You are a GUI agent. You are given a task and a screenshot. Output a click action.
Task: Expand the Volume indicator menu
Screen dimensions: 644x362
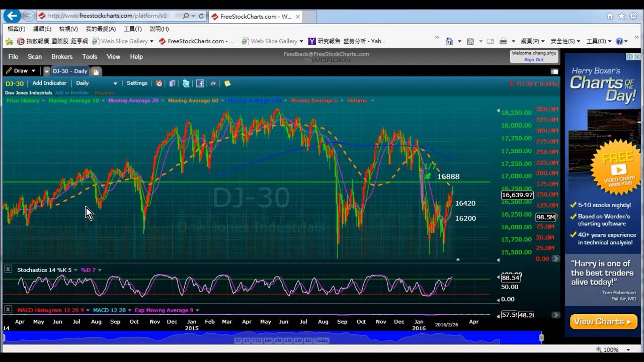[x=372, y=101]
